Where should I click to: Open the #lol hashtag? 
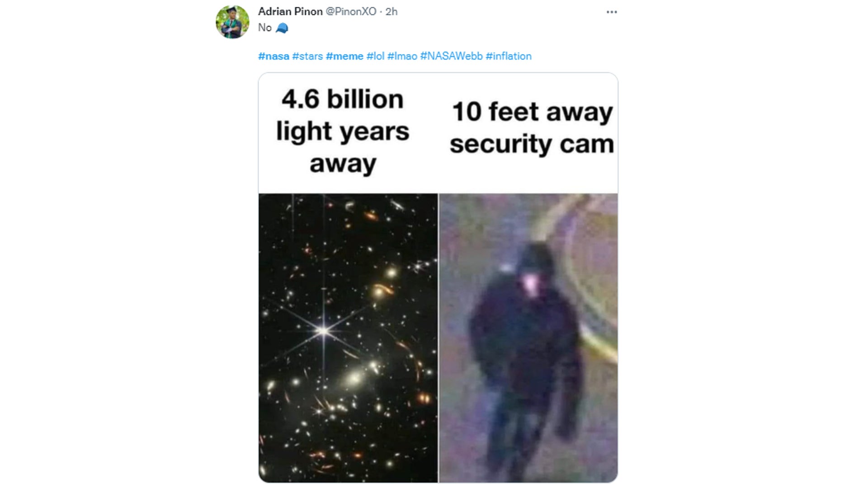[375, 56]
